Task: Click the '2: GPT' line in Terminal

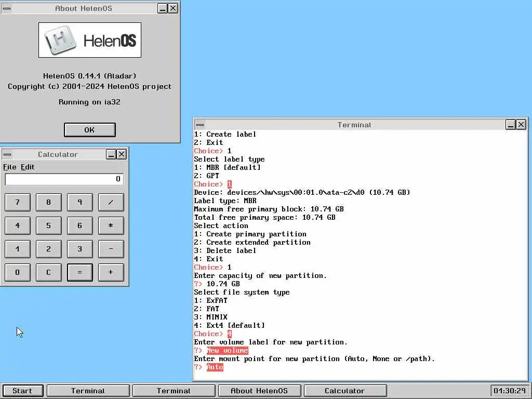Action: pyautogui.click(x=207, y=176)
